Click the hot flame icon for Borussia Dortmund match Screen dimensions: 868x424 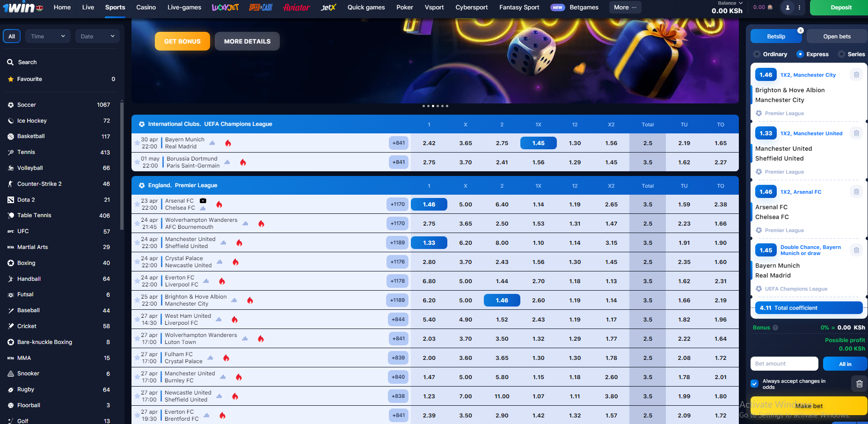pyautogui.click(x=243, y=162)
